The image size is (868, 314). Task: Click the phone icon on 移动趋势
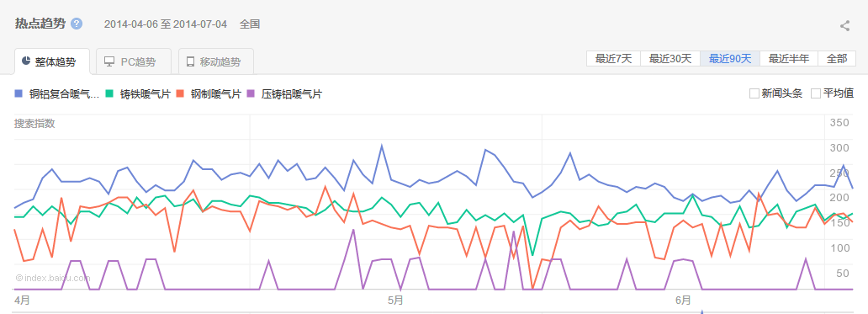tap(190, 61)
